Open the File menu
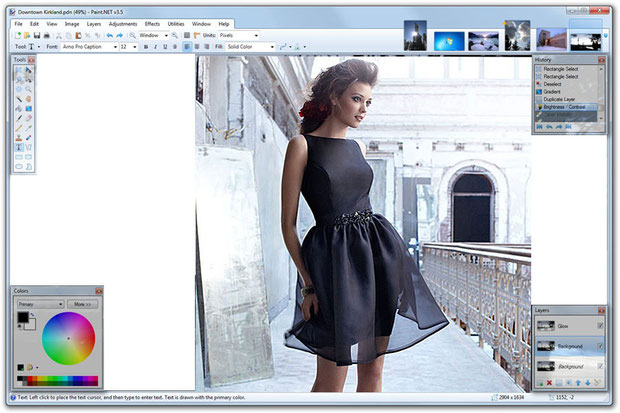This screenshot has width=620, height=413. tap(19, 24)
